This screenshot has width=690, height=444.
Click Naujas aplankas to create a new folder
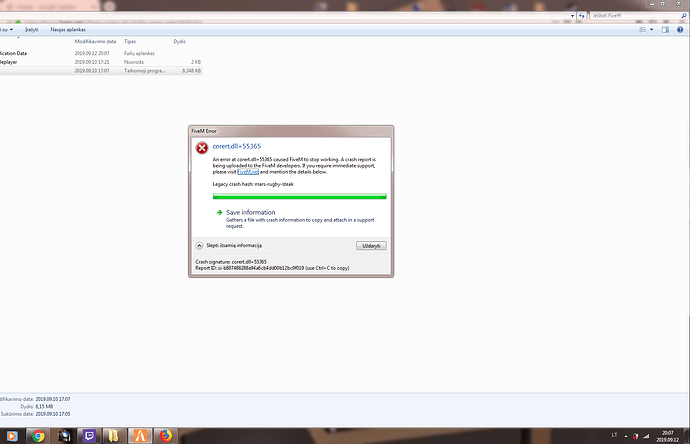(68, 29)
